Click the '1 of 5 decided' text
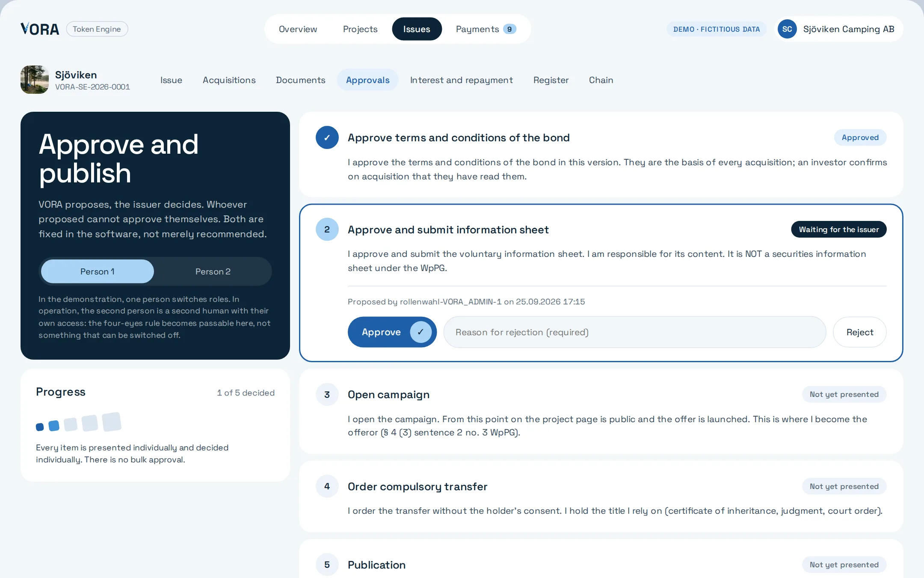The height and width of the screenshot is (578, 924). coord(246,393)
